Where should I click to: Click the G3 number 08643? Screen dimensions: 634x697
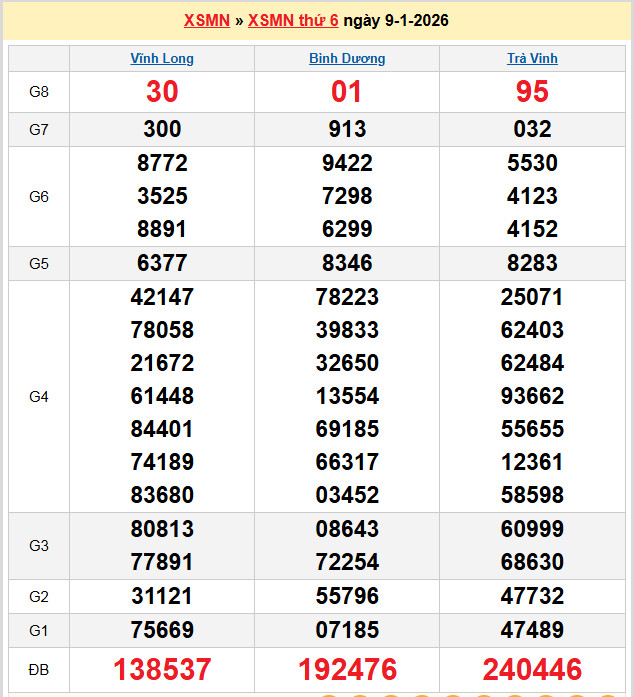[347, 529]
